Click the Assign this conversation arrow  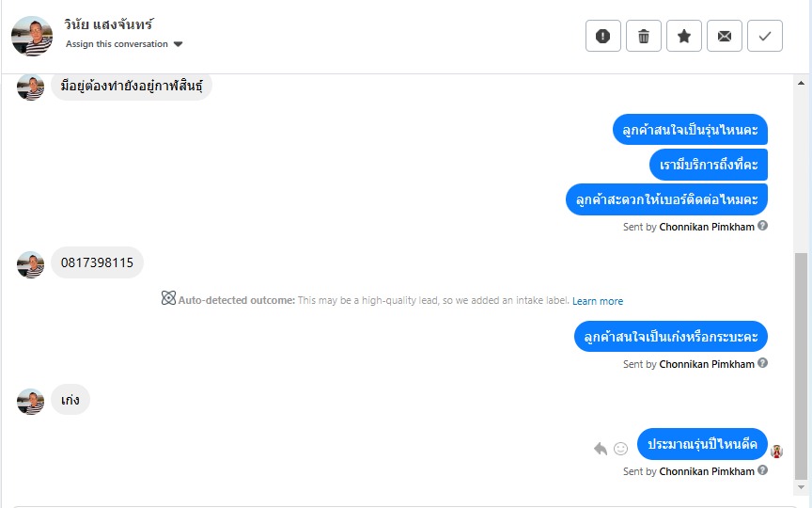(x=179, y=44)
